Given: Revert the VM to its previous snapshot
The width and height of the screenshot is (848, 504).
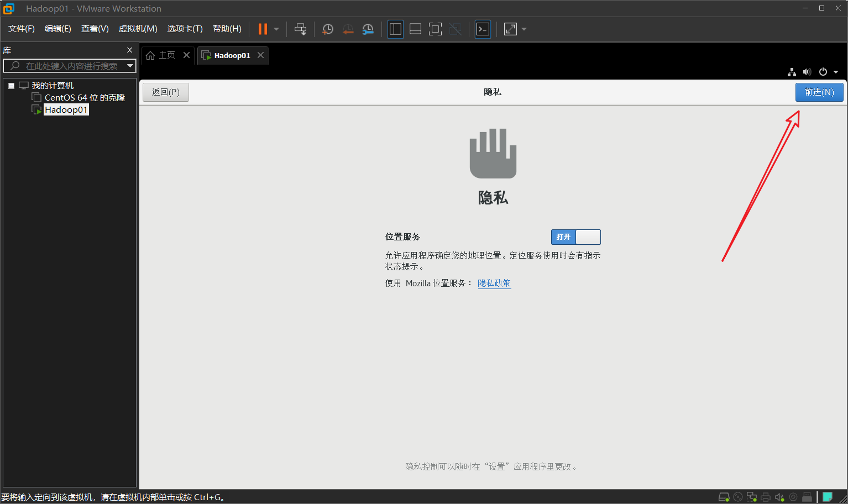Looking at the screenshot, I should (x=348, y=29).
